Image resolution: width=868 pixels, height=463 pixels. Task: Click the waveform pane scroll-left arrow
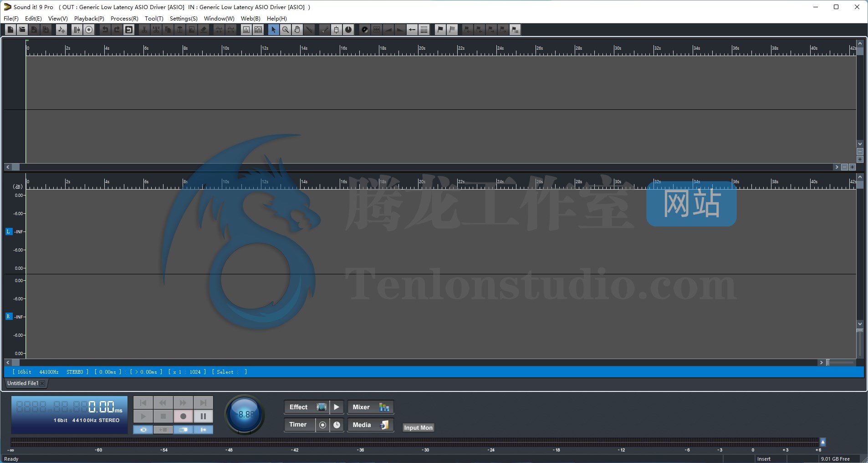pyautogui.click(x=8, y=363)
